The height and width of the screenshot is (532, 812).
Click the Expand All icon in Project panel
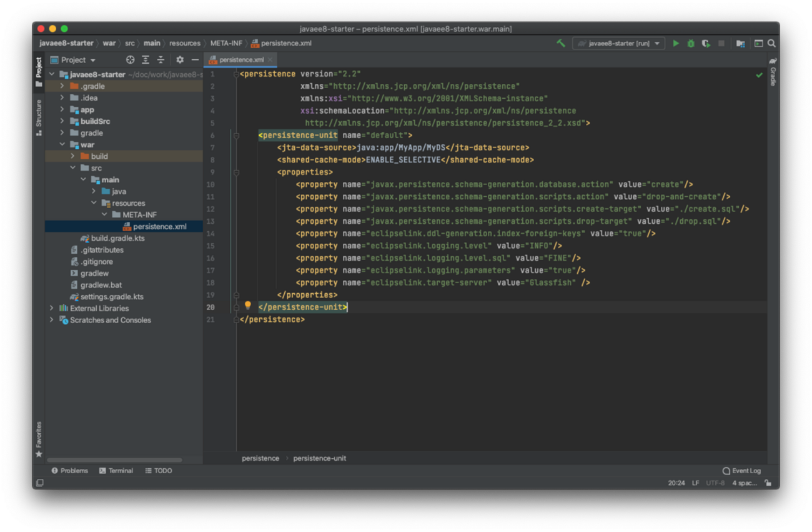coord(146,60)
